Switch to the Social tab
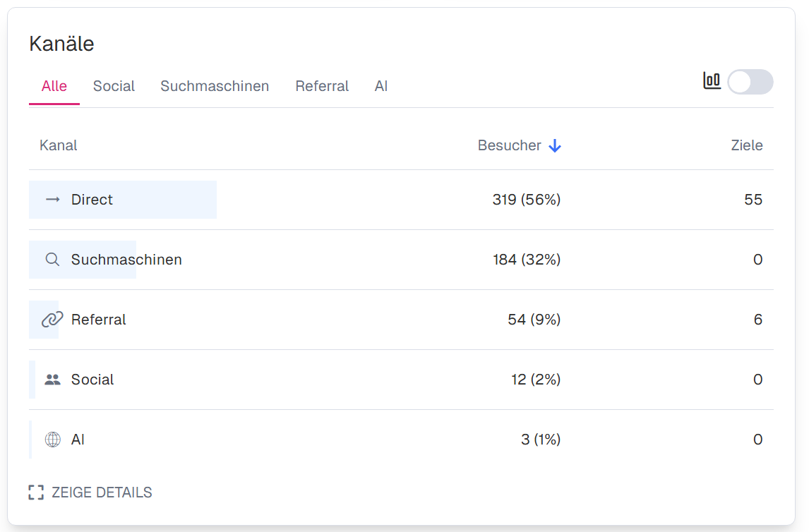This screenshot has height=532, width=809. [x=114, y=86]
